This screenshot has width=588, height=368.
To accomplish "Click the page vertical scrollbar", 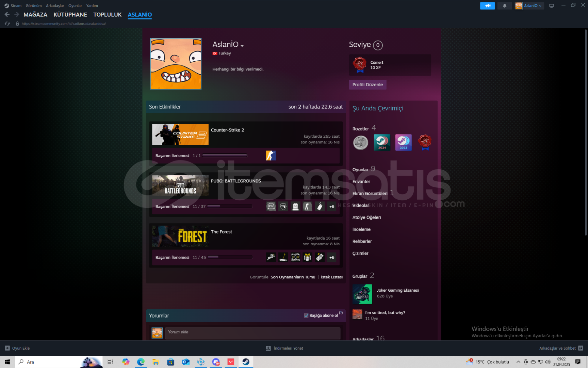I will pyautogui.click(x=586, y=133).
